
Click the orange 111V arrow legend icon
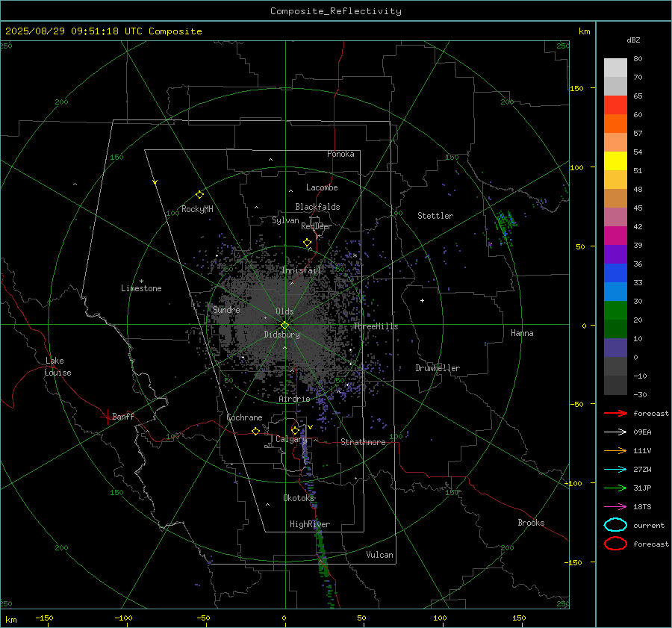(x=615, y=450)
